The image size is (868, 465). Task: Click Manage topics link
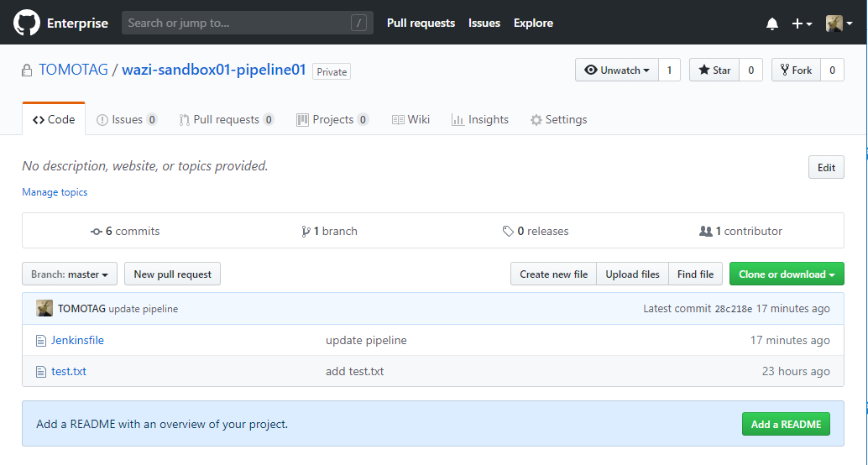click(55, 192)
